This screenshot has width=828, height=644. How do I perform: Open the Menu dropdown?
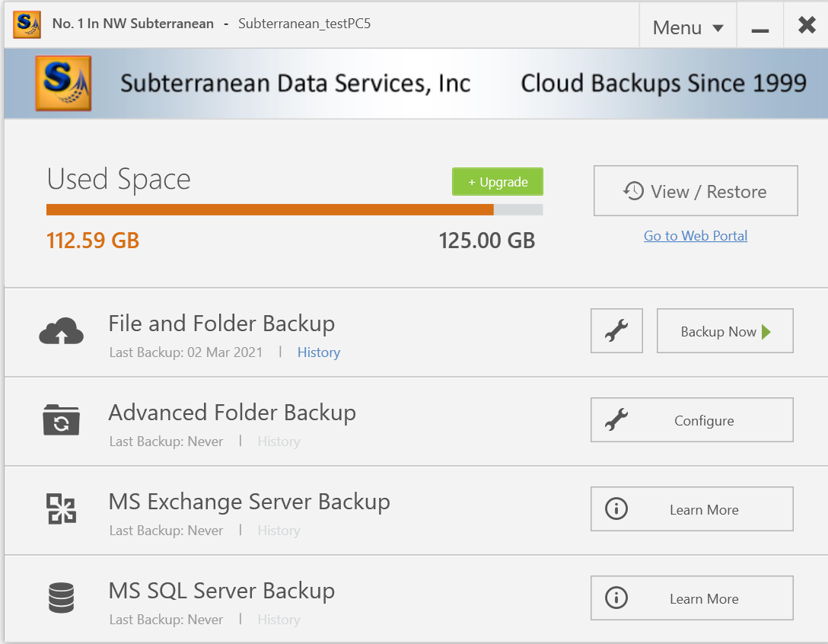point(688,28)
